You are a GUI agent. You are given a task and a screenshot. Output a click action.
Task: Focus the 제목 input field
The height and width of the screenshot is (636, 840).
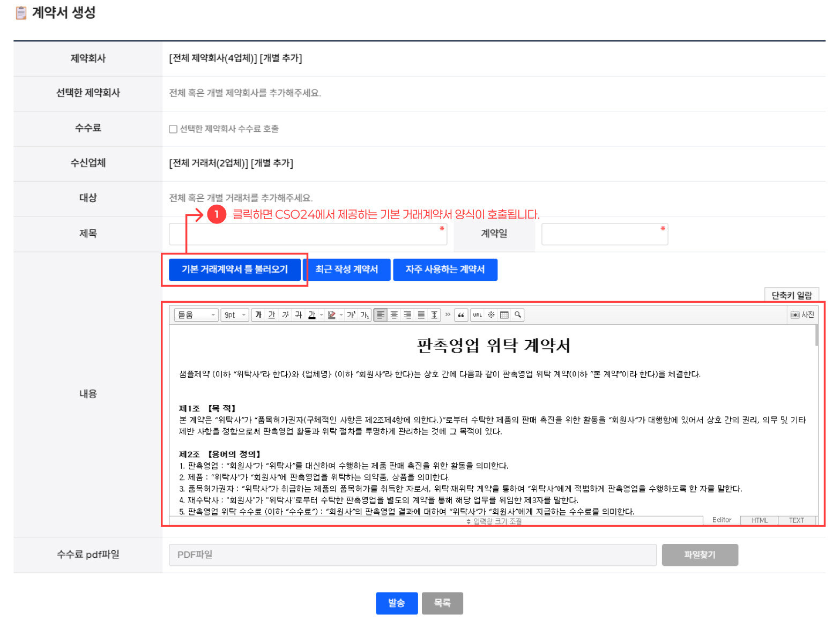click(308, 234)
